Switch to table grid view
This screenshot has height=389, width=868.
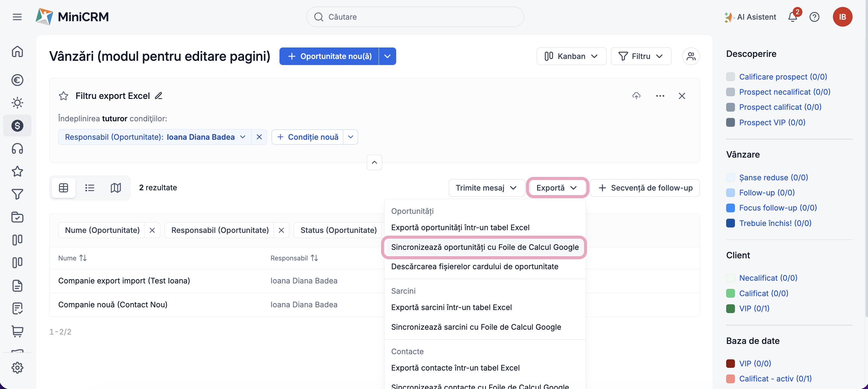[x=63, y=188]
